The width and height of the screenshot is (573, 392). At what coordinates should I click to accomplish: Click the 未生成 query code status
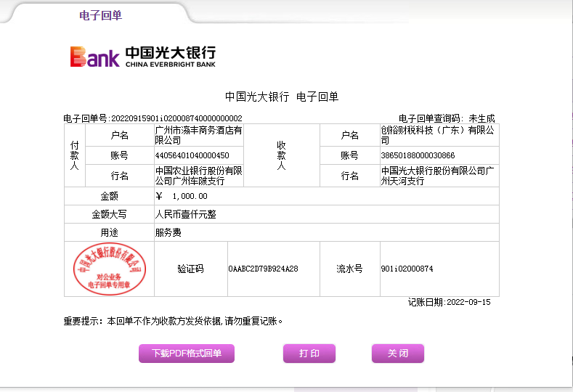coord(481,118)
